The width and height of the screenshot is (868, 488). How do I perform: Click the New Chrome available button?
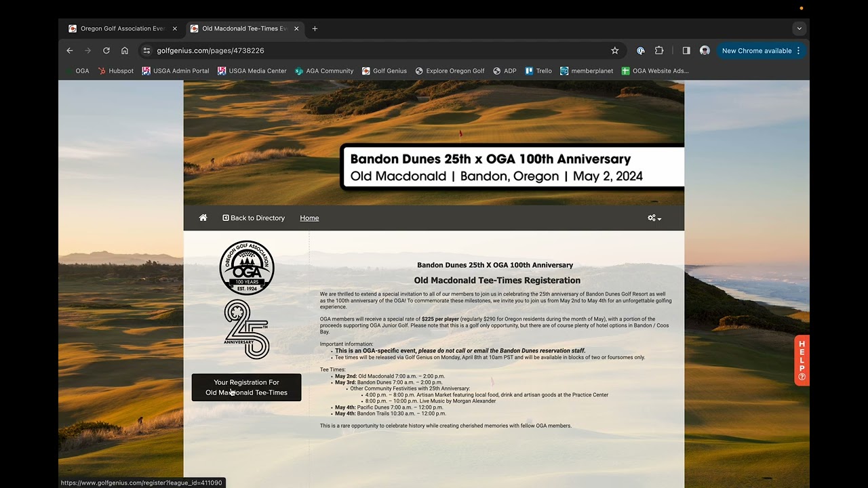click(761, 51)
